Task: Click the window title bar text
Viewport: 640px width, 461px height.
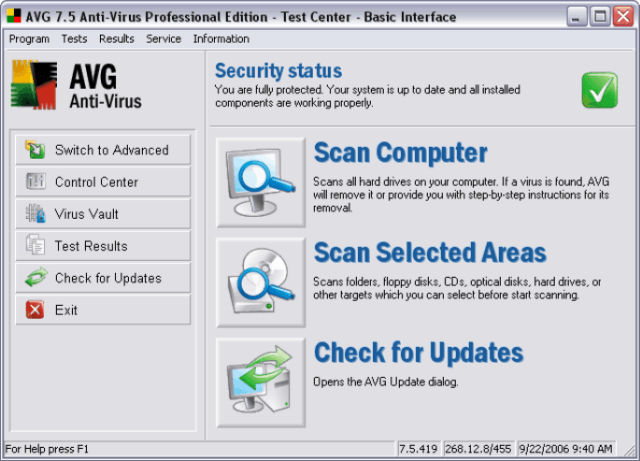Action: [241, 17]
